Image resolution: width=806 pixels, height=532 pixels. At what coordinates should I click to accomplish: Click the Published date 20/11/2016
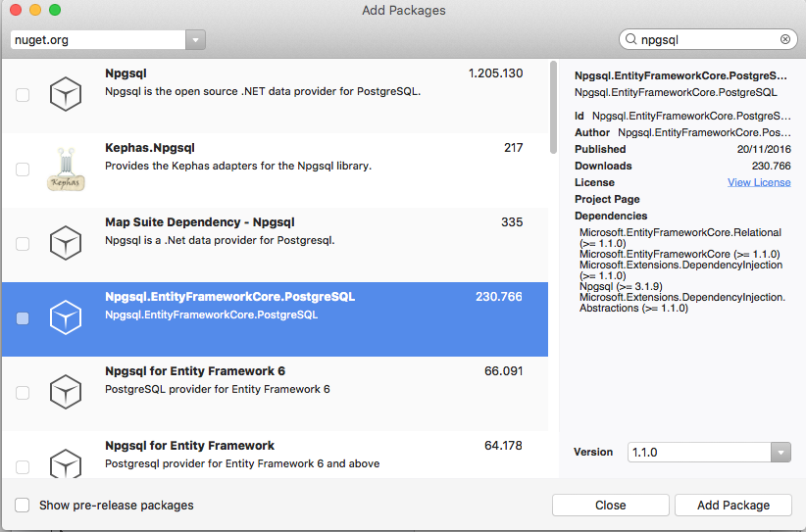(764, 150)
